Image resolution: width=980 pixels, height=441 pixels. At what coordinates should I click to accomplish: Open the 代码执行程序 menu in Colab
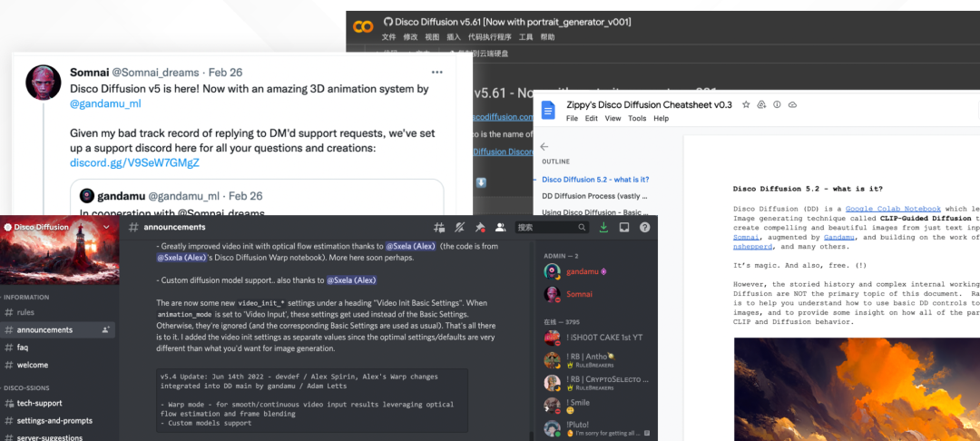[490, 37]
